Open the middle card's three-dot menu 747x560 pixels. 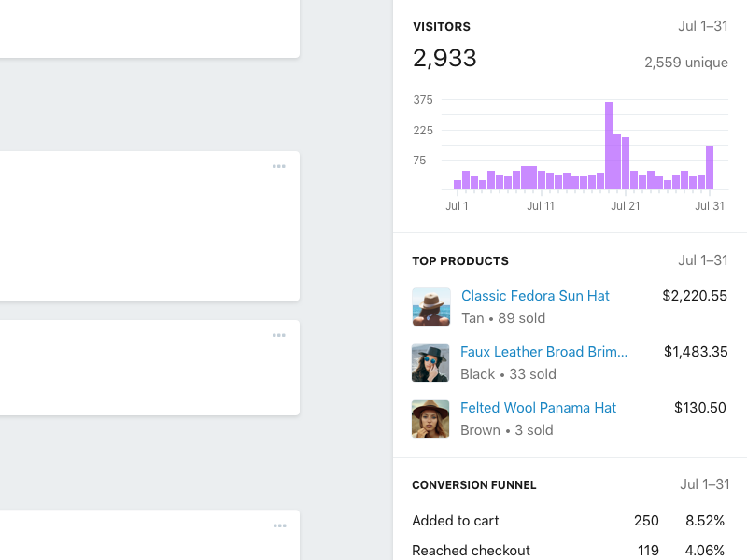click(x=278, y=336)
